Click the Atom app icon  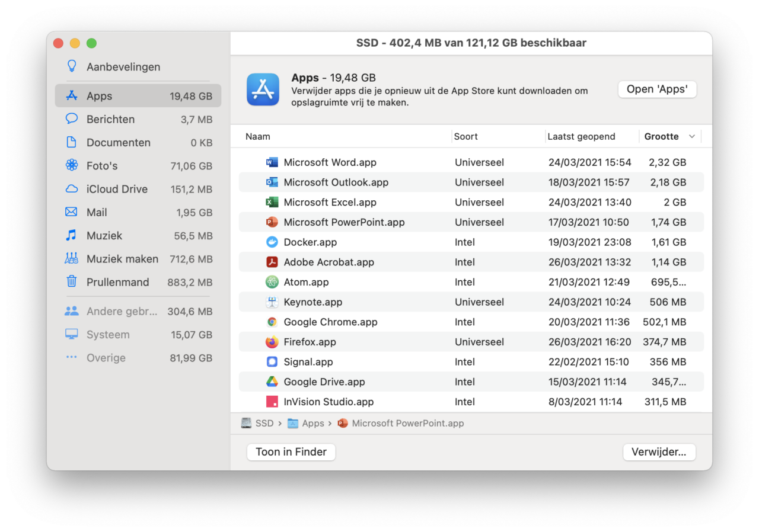tap(272, 282)
